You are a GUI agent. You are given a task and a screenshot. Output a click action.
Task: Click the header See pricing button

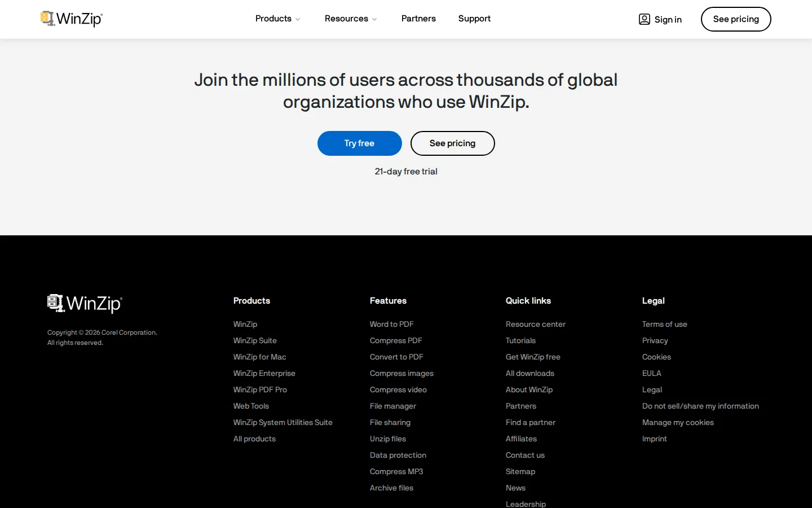[x=736, y=19]
